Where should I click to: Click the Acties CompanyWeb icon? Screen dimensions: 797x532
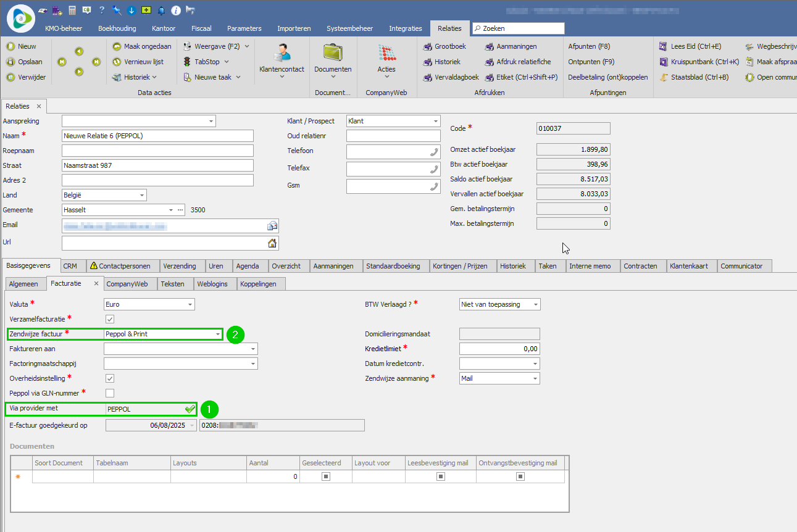point(386,54)
